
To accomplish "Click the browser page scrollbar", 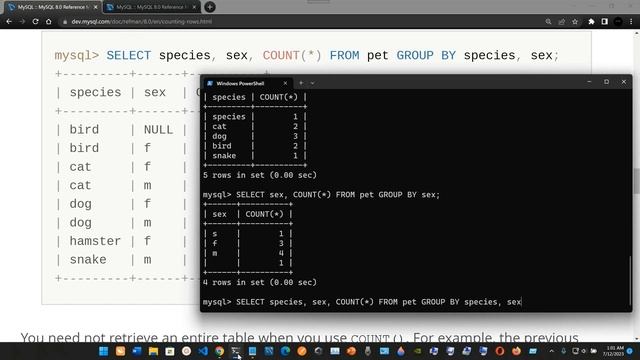I will pyautogui.click(x=637, y=182).
